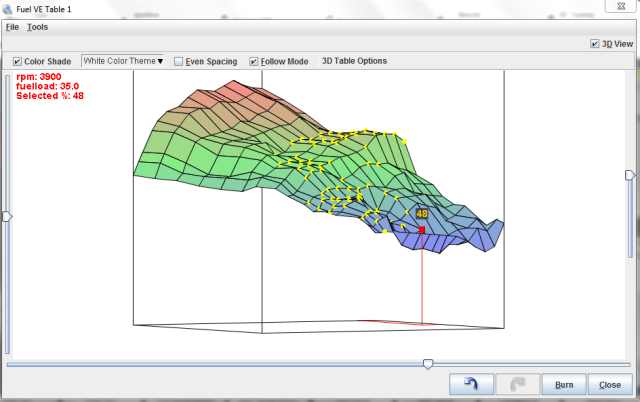Click the undo arrow button

pos(472,384)
